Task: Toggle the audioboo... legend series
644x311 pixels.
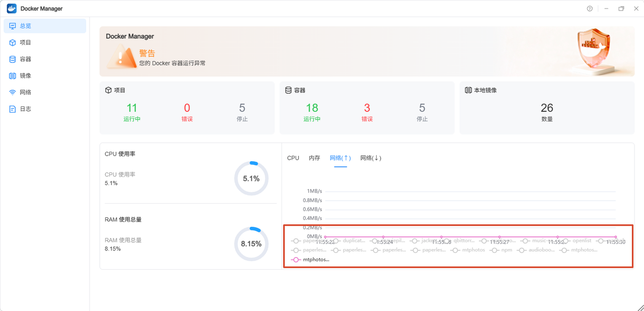Action: 536,250
